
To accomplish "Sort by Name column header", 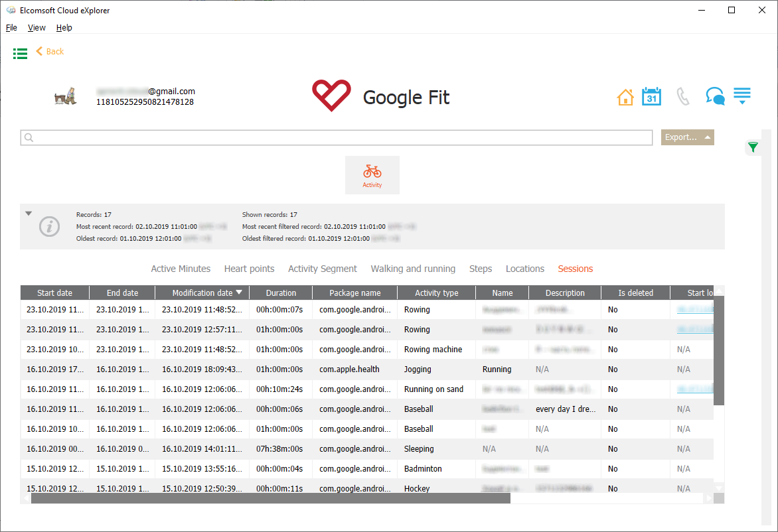I will 502,293.
